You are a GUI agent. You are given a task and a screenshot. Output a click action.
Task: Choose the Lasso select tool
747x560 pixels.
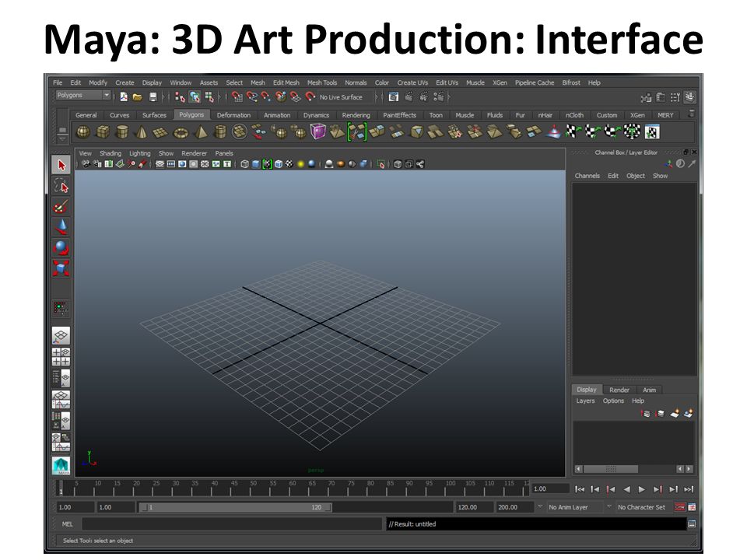61,186
